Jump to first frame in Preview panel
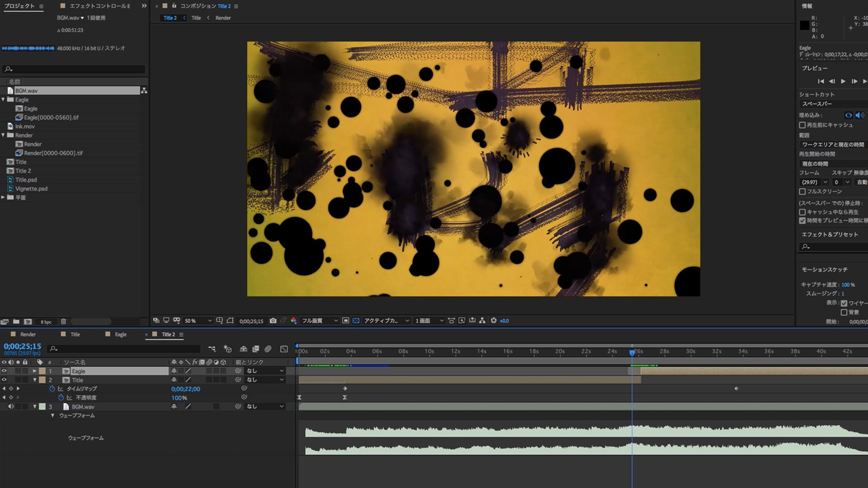This screenshot has width=868, height=488. pos(821,81)
